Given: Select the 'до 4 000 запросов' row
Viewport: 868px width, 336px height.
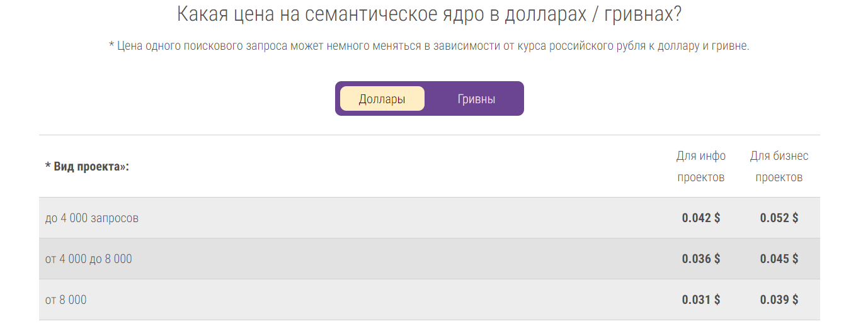Looking at the screenshot, I should [x=429, y=218].
